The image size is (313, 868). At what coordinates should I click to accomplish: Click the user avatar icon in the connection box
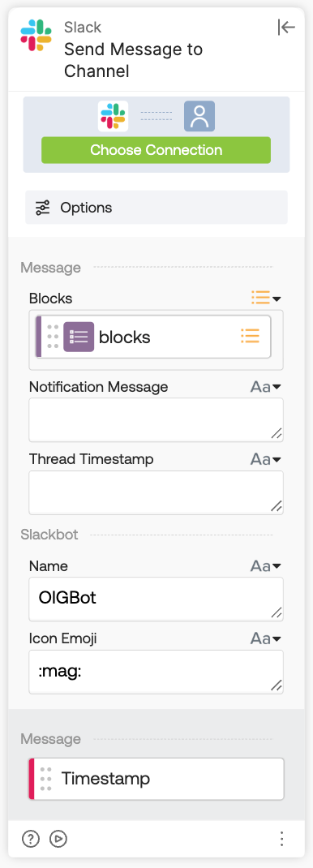(199, 116)
